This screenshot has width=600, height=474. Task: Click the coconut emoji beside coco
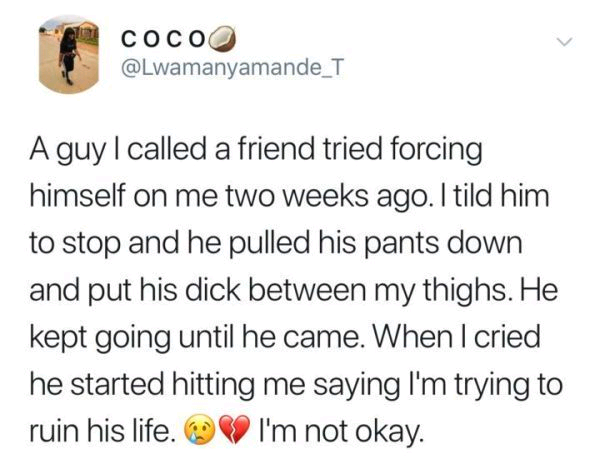pyautogui.click(x=224, y=39)
